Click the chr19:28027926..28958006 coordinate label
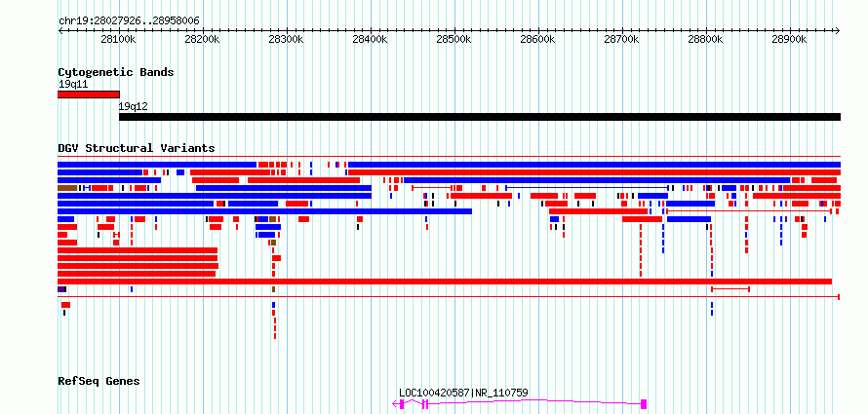868x414 pixels. point(129,21)
